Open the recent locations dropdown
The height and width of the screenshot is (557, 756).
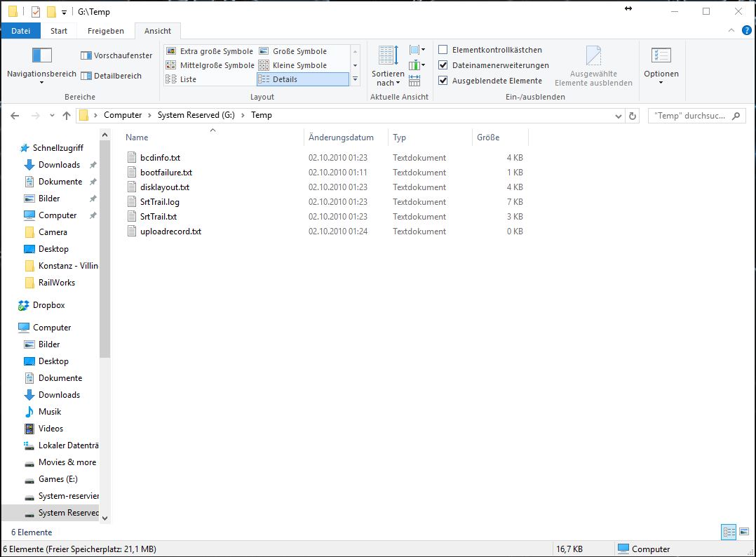click(52, 115)
